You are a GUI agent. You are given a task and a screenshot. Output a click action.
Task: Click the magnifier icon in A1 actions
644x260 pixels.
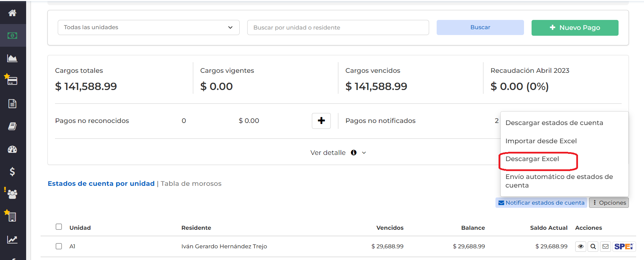pyautogui.click(x=593, y=247)
